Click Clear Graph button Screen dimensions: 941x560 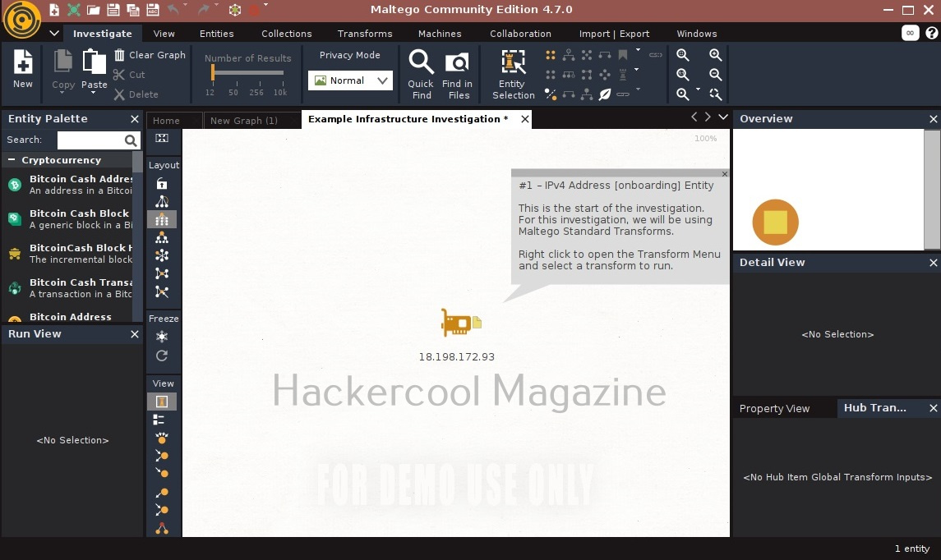point(150,55)
